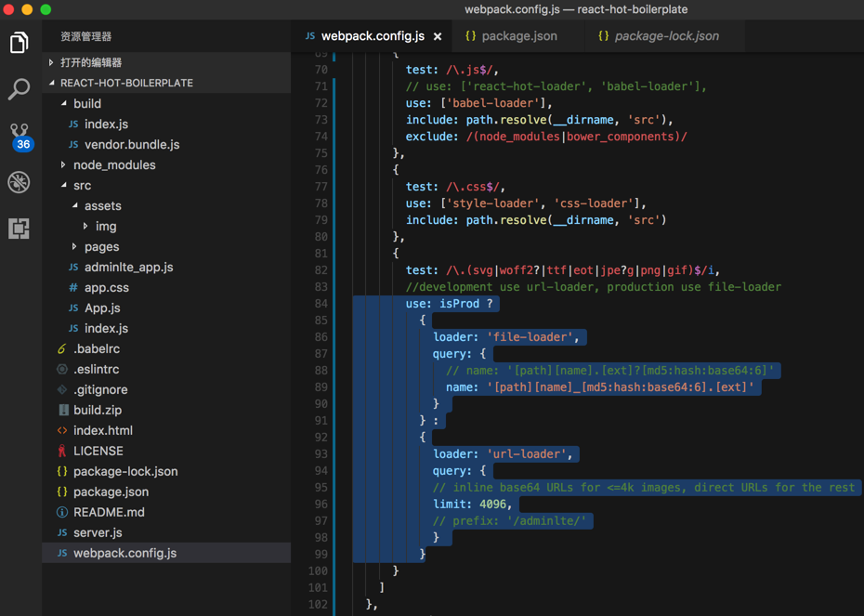Image resolution: width=864 pixels, height=616 pixels.
Task: Switch to the package-lock.json tab
Action: 665,36
